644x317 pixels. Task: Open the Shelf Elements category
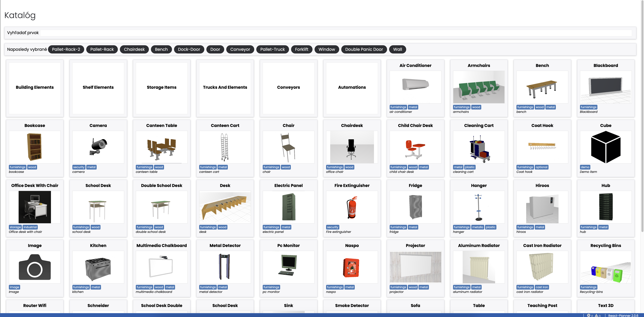(x=98, y=87)
